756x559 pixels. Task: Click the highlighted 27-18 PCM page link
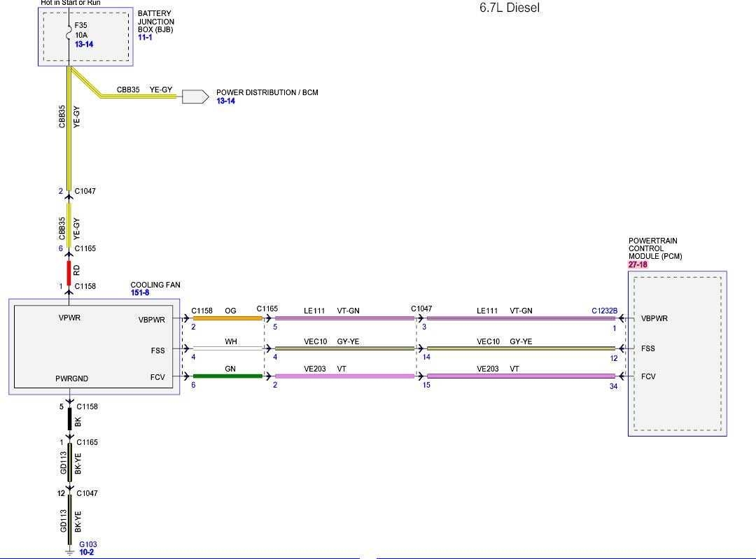pos(637,265)
